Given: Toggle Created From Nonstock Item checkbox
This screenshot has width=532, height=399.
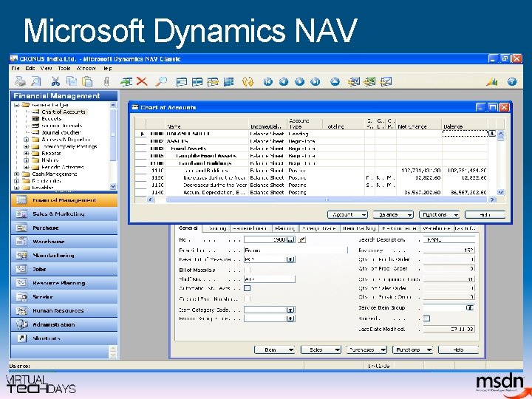Looking at the screenshot, I should click(248, 299).
